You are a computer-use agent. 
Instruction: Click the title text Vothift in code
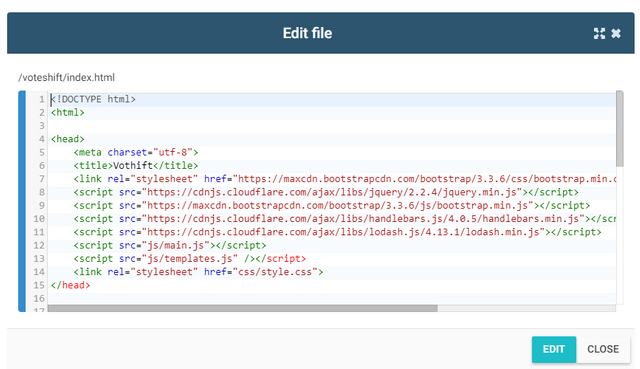[133, 166]
